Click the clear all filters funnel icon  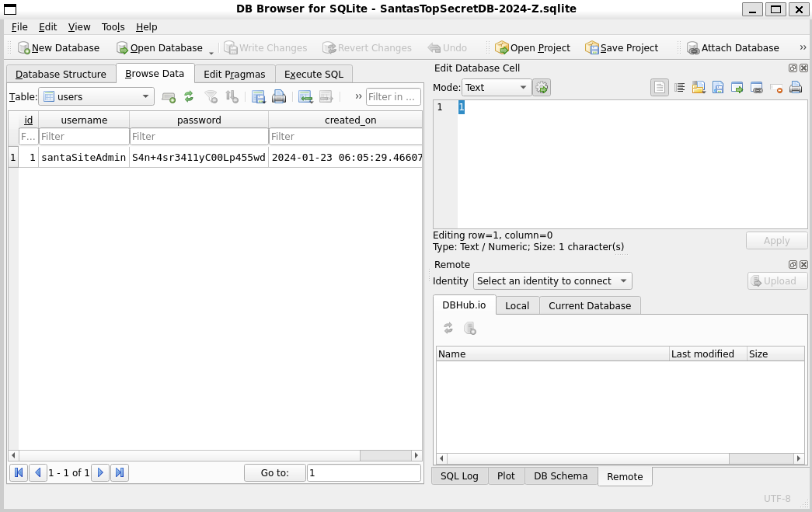pos(211,97)
